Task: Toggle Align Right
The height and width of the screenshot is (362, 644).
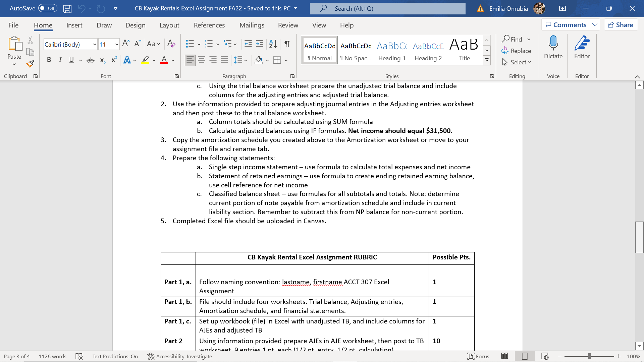Action: (213, 60)
